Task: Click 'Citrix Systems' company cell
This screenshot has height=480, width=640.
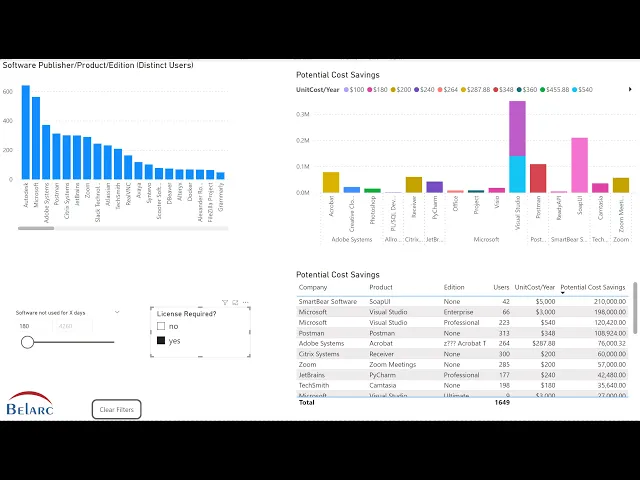Action: [x=319, y=354]
